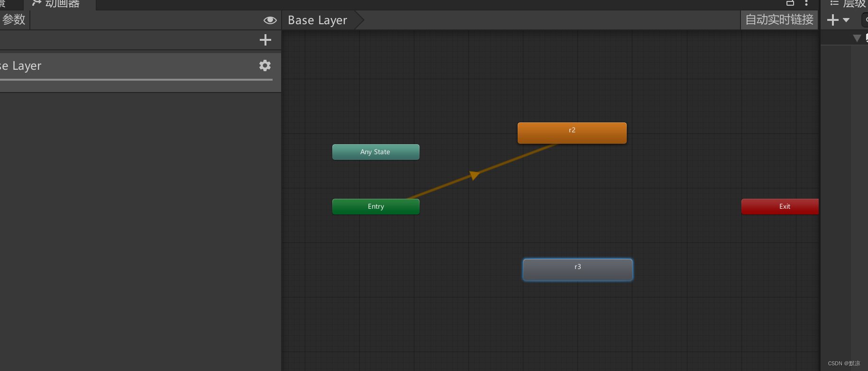This screenshot has width=868, height=371.
Task: Click the Base Layer breadcrumb
Action: point(318,20)
